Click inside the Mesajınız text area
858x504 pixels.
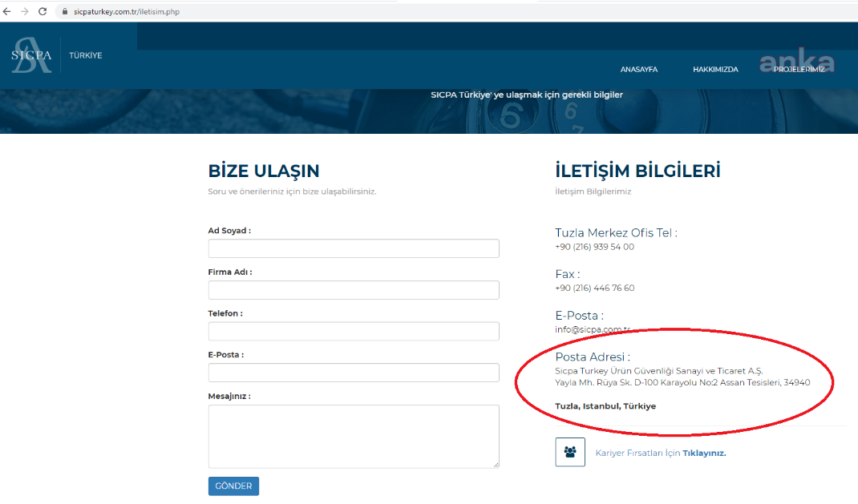tap(353, 436)
